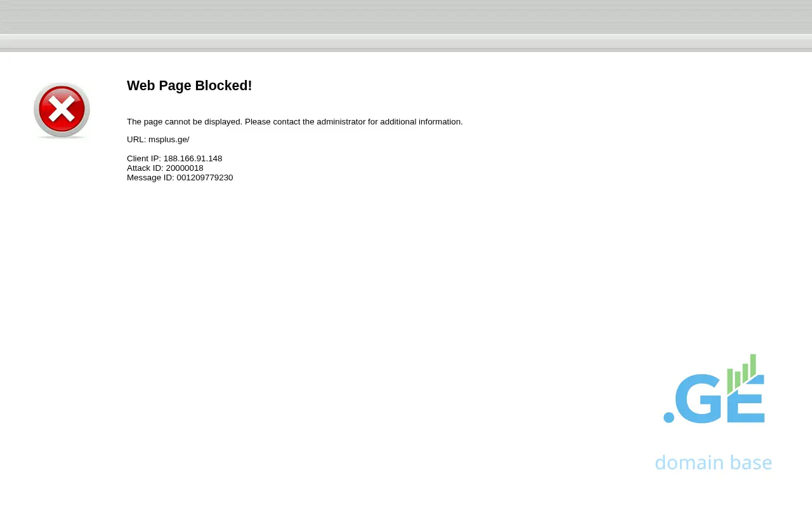The height and width of the screenshot is (508, 812).
Task: Click the 'URL:' label
Action: click(x=136, y=140)
